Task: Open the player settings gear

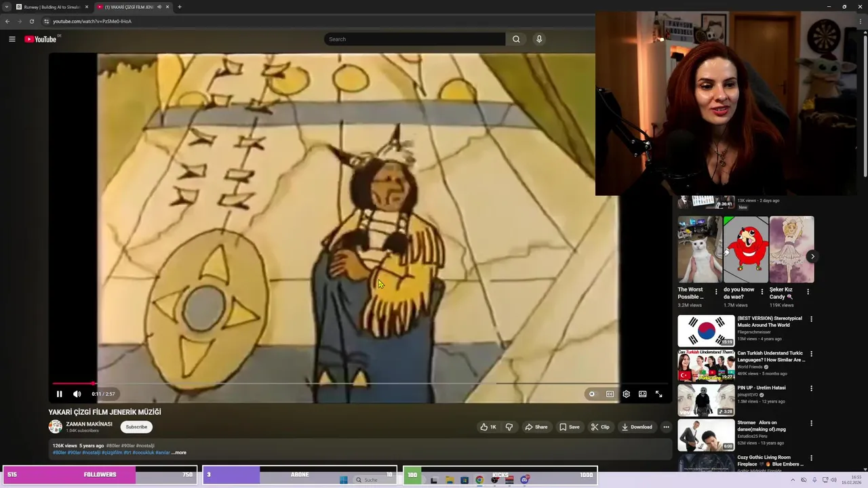Action: click(x=626, y=394)
